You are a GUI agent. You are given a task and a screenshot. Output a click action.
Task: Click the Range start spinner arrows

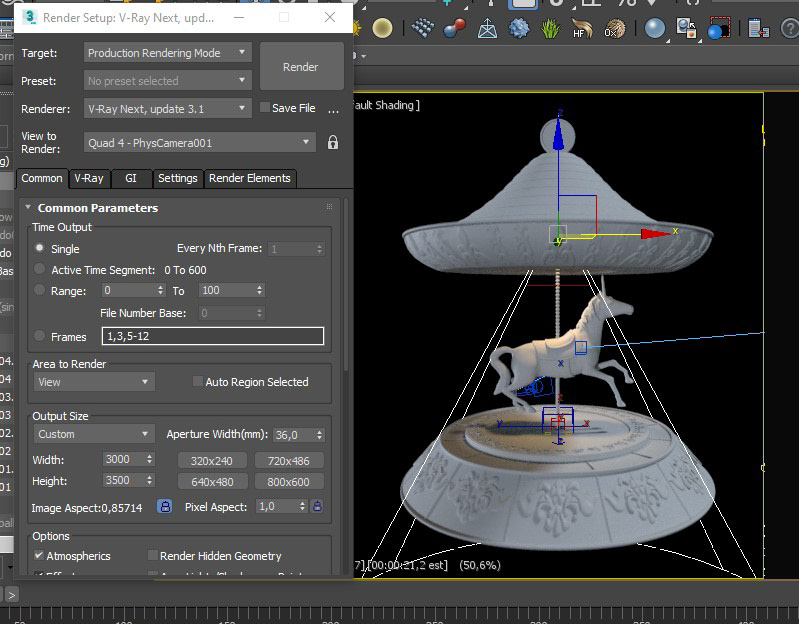[161, 290]
